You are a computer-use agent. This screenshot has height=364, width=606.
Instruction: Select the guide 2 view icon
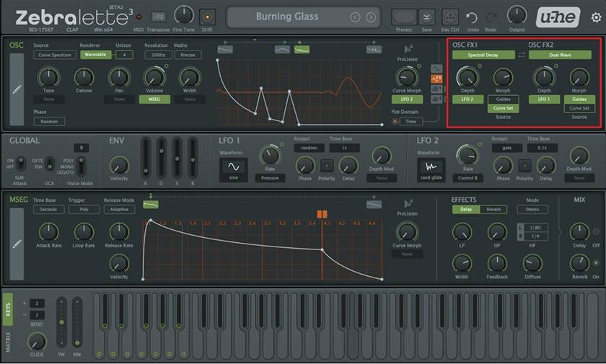436,99
